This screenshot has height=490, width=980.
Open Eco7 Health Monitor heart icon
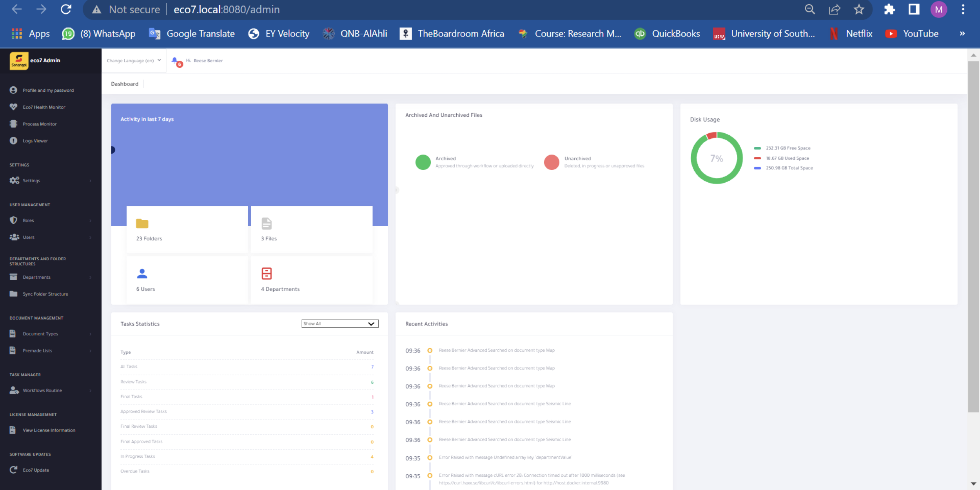point(13,107)
